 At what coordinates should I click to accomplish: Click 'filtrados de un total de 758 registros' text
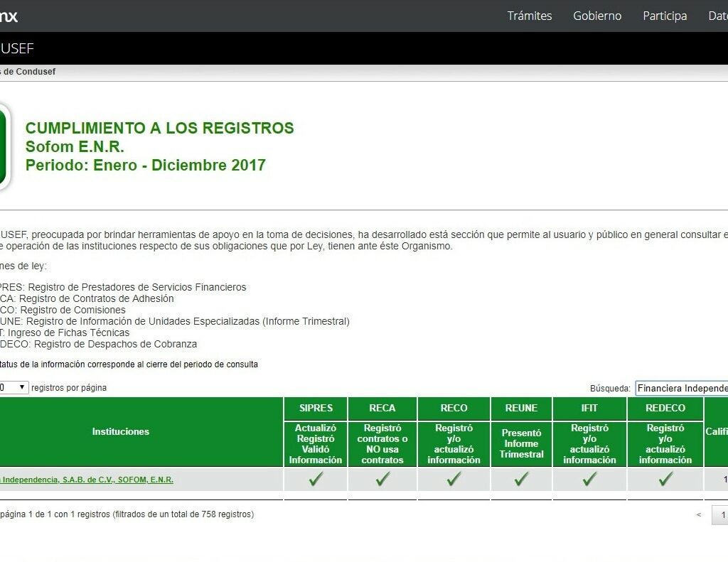pos(183,514)
